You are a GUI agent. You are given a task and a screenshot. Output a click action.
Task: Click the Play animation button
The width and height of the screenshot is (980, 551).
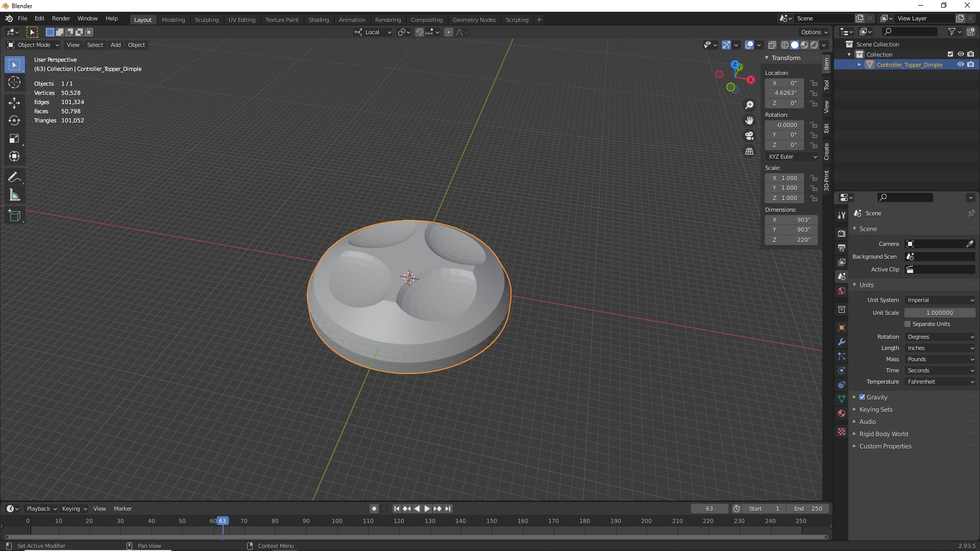point(427,509)
